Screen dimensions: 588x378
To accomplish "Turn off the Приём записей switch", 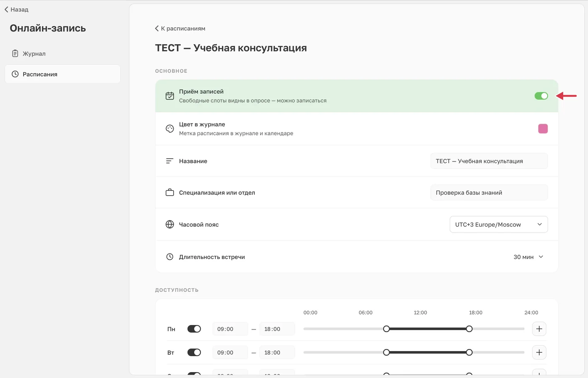I will [541, 96].
